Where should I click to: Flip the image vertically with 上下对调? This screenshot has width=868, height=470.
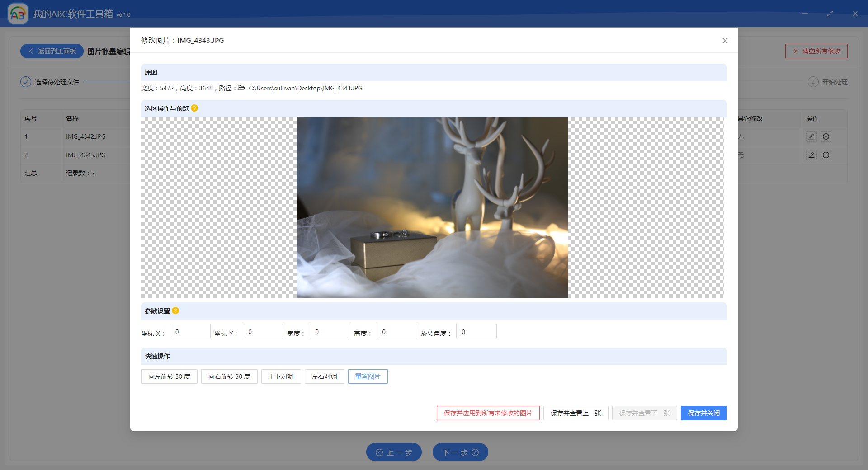(281, 376)
